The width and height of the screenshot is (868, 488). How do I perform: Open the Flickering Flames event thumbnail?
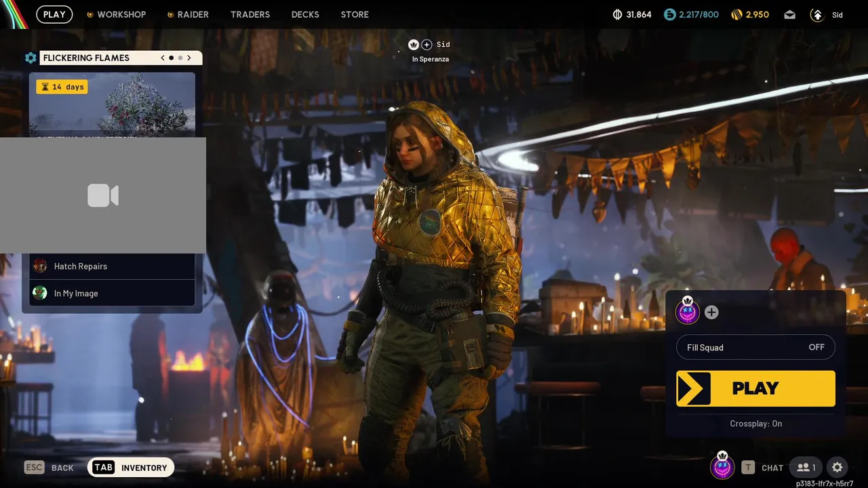(112, 105)
